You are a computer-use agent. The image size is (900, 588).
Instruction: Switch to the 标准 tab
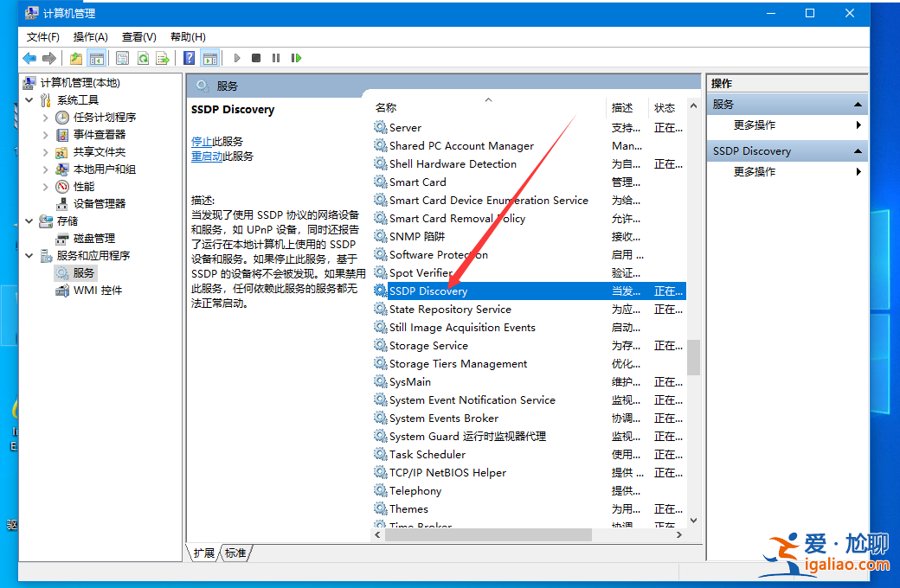coord(235,553)
